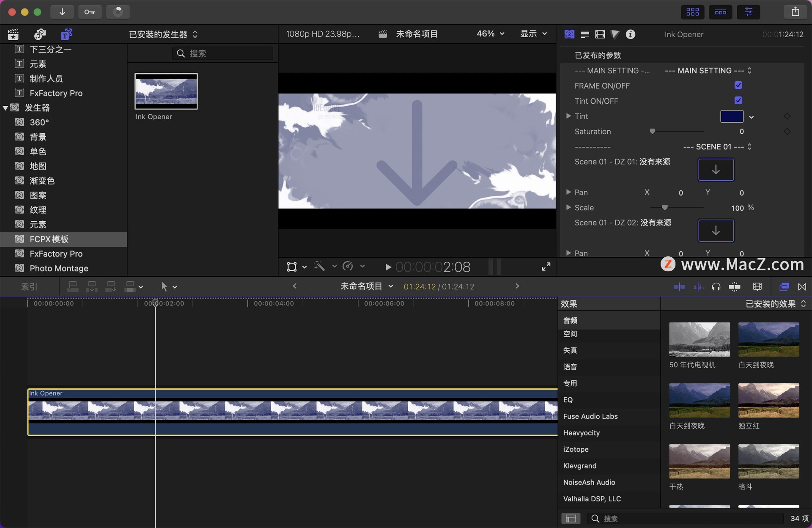This screenshot has height=528, width=812.
Task: Collapse the 发生器 category tree
Action: (5, 108)
